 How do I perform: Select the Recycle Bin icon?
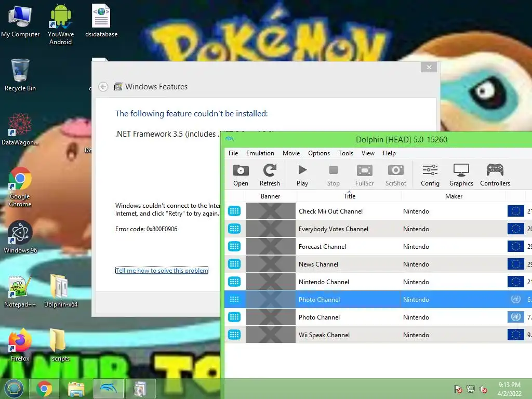coord(20,75)
